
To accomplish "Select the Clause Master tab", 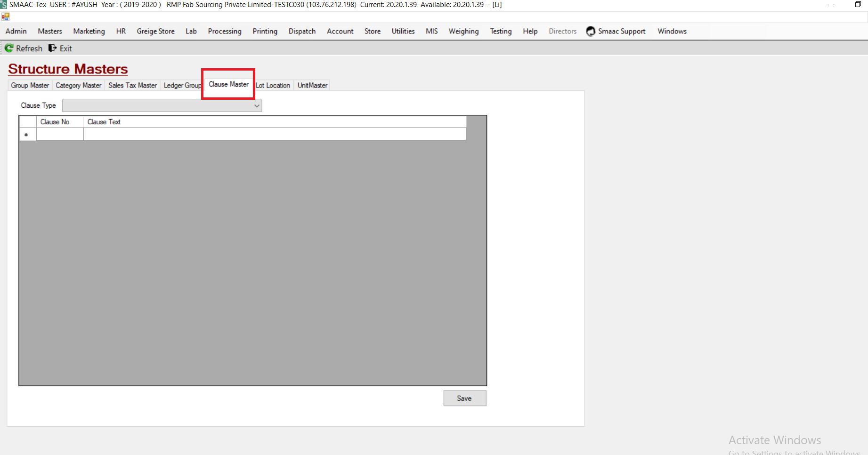I will point(228,84).
